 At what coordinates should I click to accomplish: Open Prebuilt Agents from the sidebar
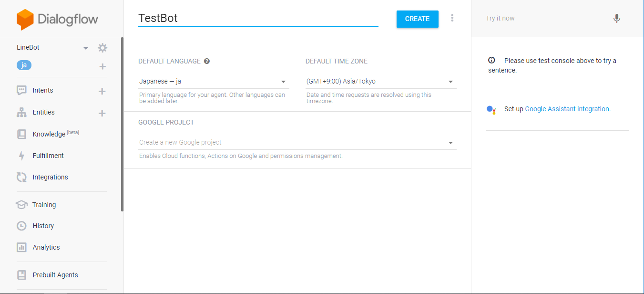pos(21,274)
